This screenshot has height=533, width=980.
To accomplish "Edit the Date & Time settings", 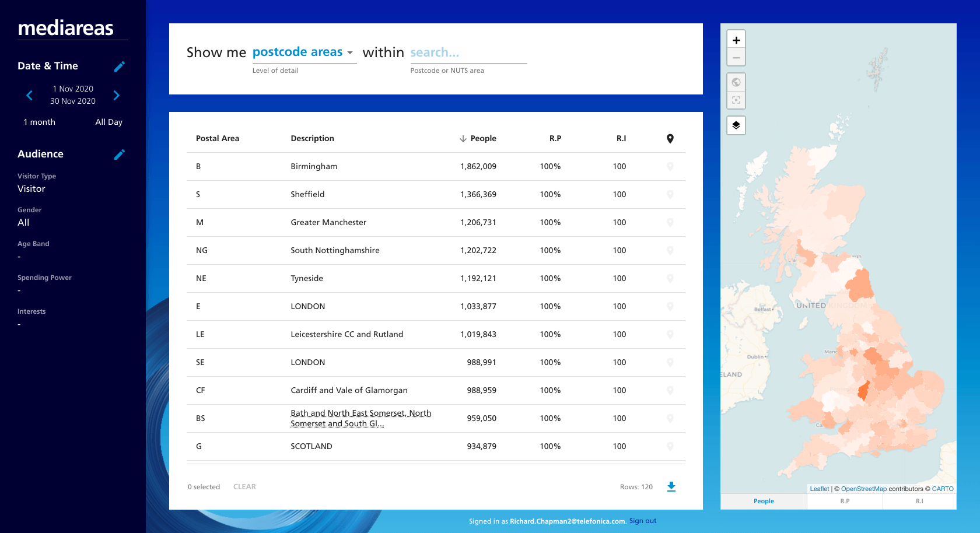I will point(120,66).
